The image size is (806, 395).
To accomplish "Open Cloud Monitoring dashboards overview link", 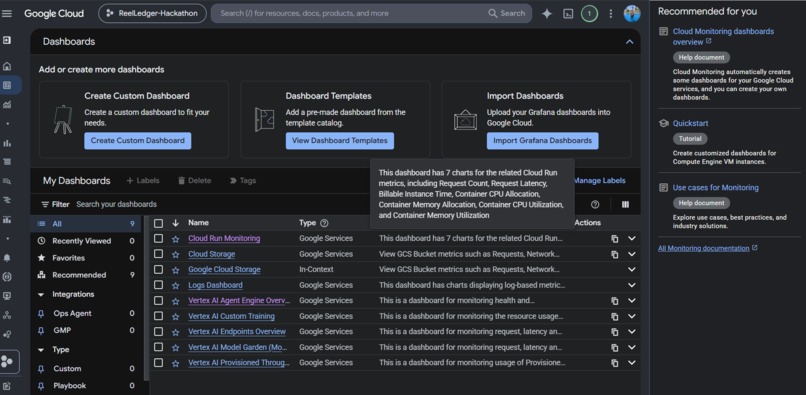I will [x=723, y=37].
